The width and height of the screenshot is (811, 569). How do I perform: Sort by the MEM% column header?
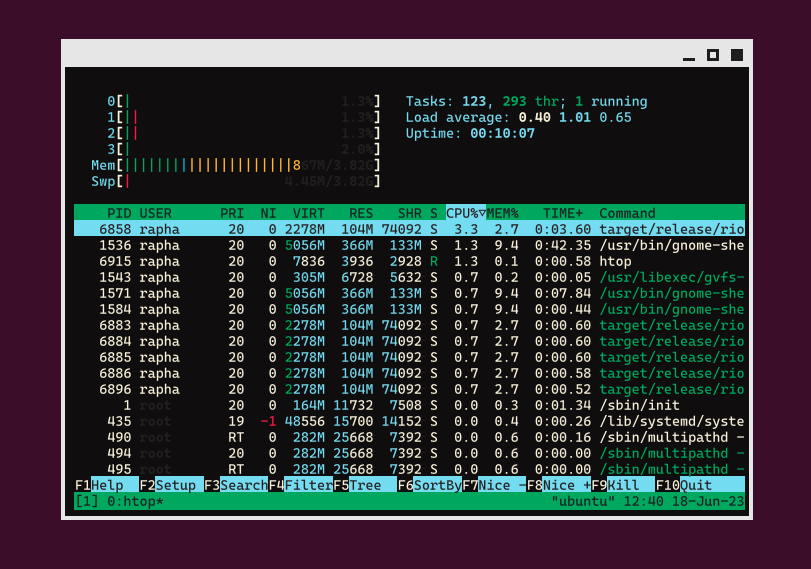[502, 213]
